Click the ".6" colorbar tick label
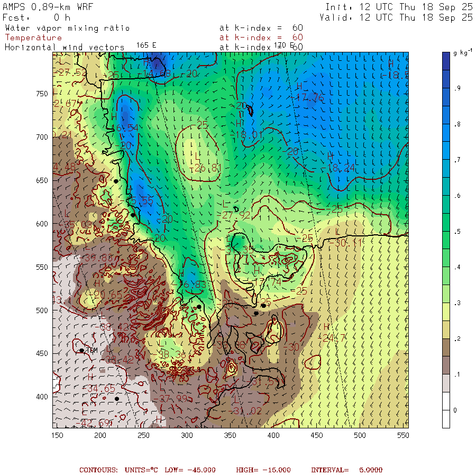The width and height of the screenshot is (476, 476). [457, 196]
